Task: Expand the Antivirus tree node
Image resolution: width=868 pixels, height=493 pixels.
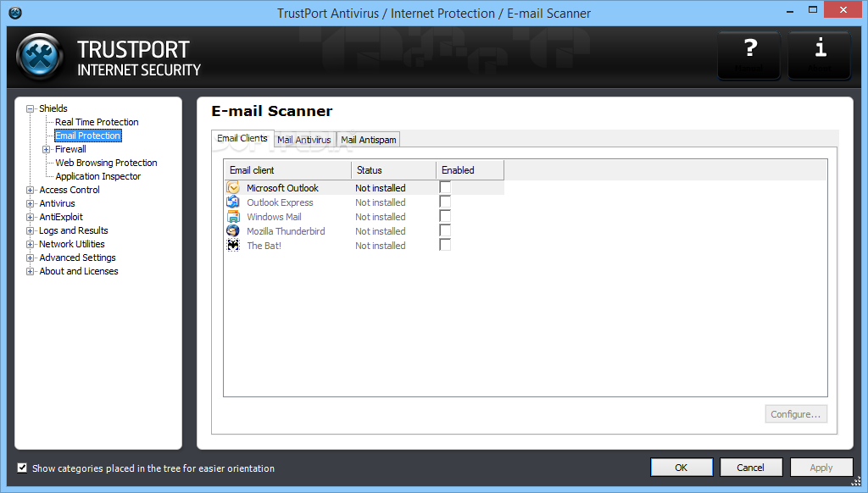Action: click(x=31, y=203)
